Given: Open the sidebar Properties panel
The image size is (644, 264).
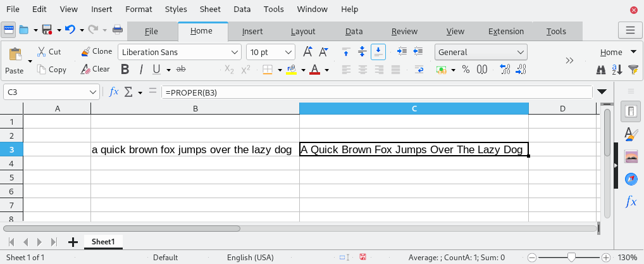Looking at the screenshot, I should [x=631, y=111].
